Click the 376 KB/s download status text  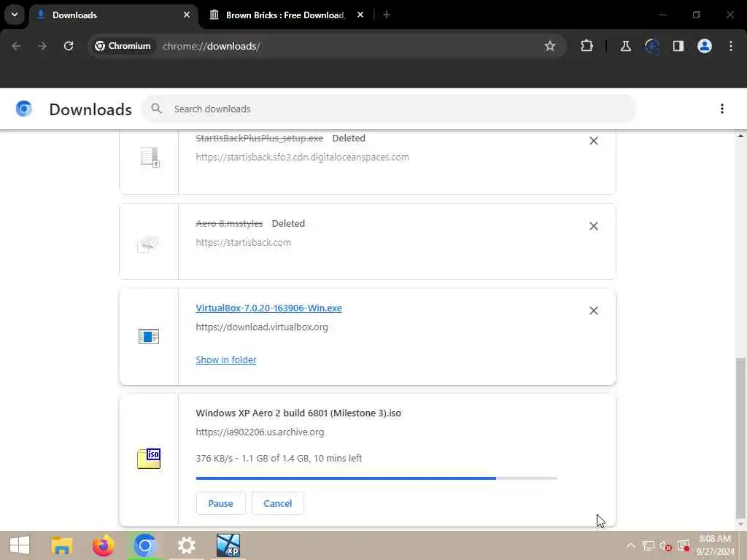pos(279,459)
